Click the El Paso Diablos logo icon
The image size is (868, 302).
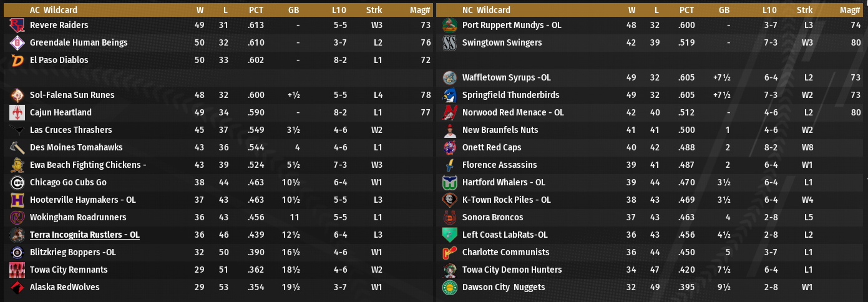click(17, 60)
